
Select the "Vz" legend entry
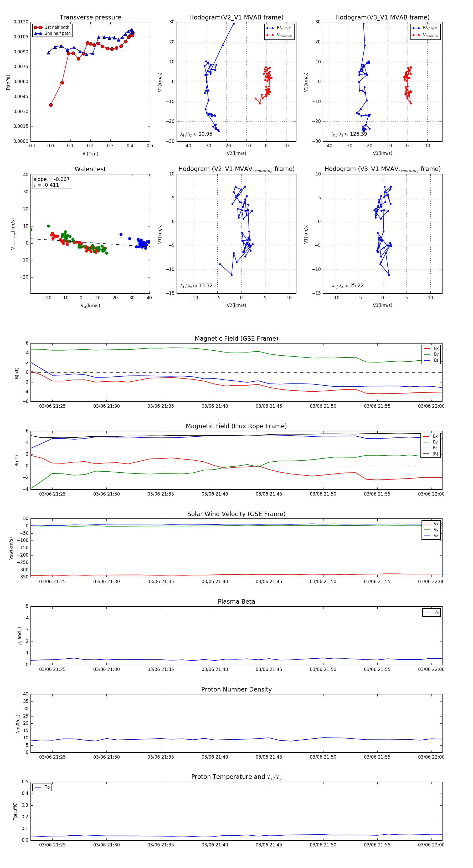coord(431,536)
